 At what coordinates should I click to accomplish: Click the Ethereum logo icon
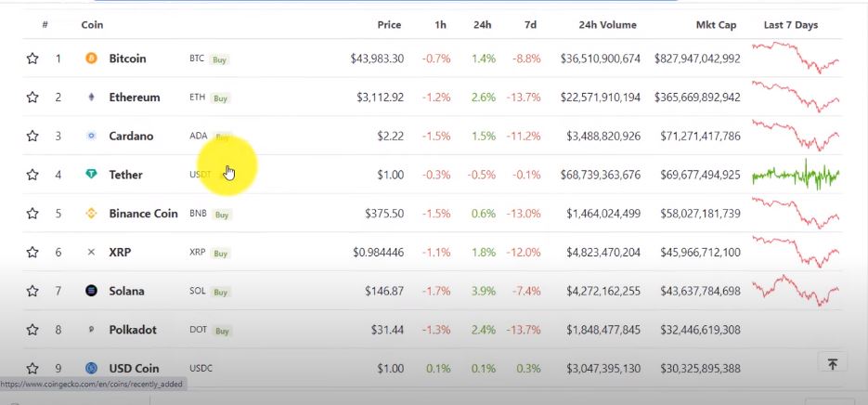click(91, 97)
